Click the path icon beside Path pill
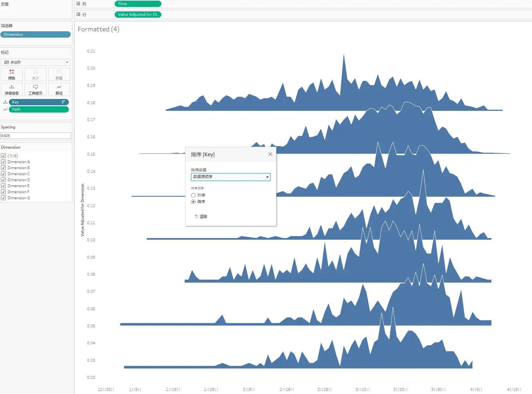532x394 pixels. click(5, 109)
